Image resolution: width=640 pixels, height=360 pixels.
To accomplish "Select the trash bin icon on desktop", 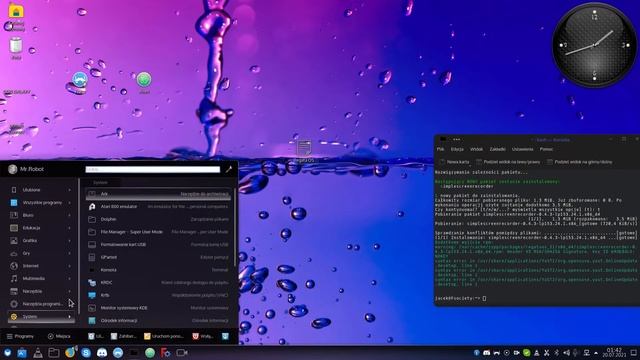I will pyautogui.click(x=16, y=46).
